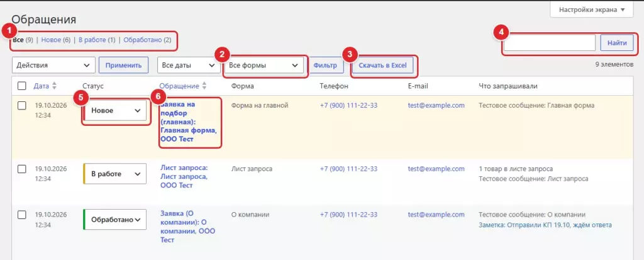Open the Все формы dropdown

click(x=264, y=65)
